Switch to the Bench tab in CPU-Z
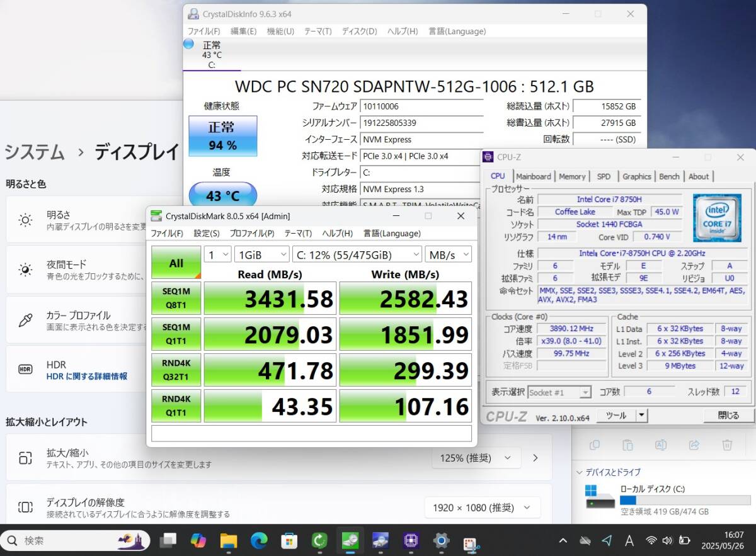 669,176
